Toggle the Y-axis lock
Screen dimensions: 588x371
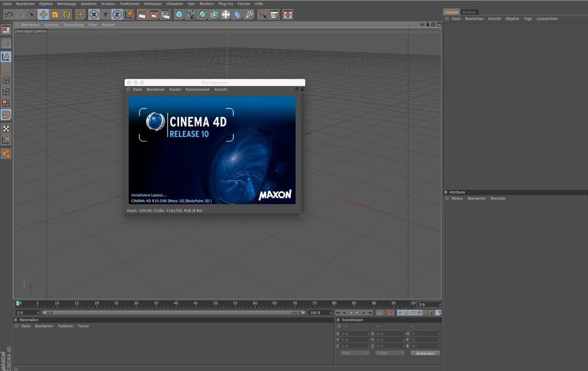[x=105, y=14]
